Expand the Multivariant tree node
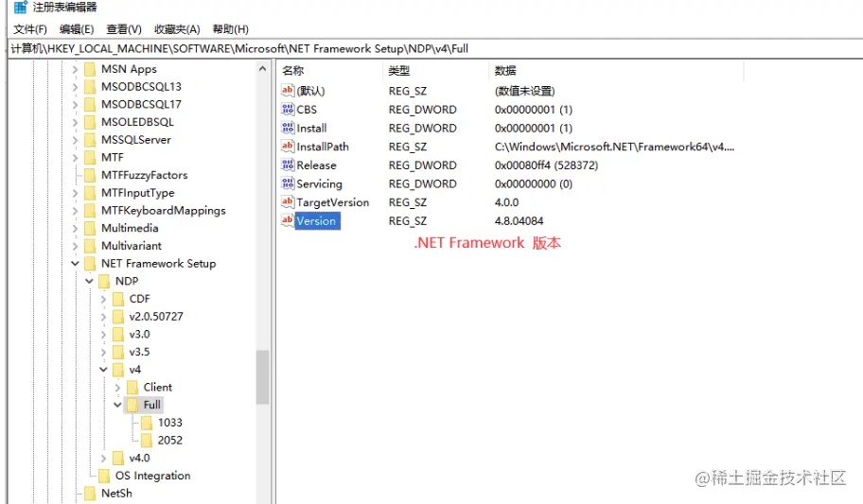 (x=76, y=246)
